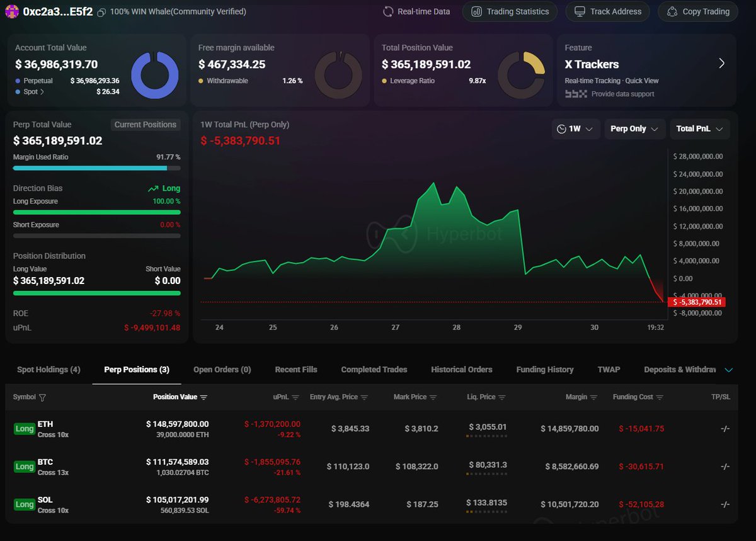The image size is (756, 541).
Task: Open the X Trackers feature arrow
Action: (722, 64)
